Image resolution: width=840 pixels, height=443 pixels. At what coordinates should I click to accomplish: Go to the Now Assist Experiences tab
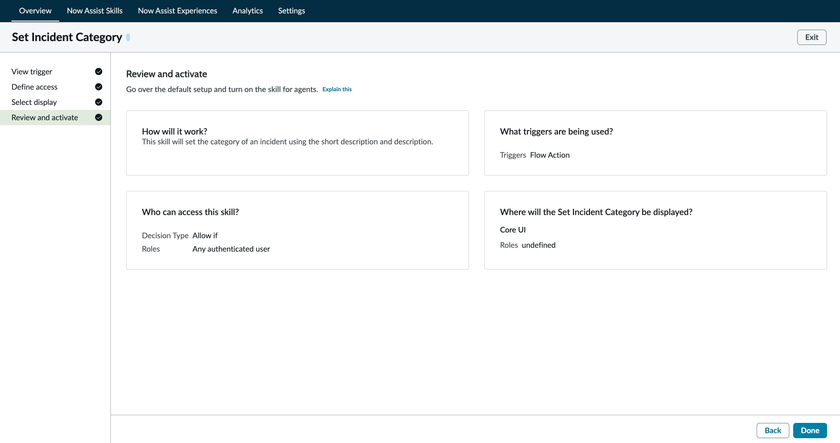[177, 11]
